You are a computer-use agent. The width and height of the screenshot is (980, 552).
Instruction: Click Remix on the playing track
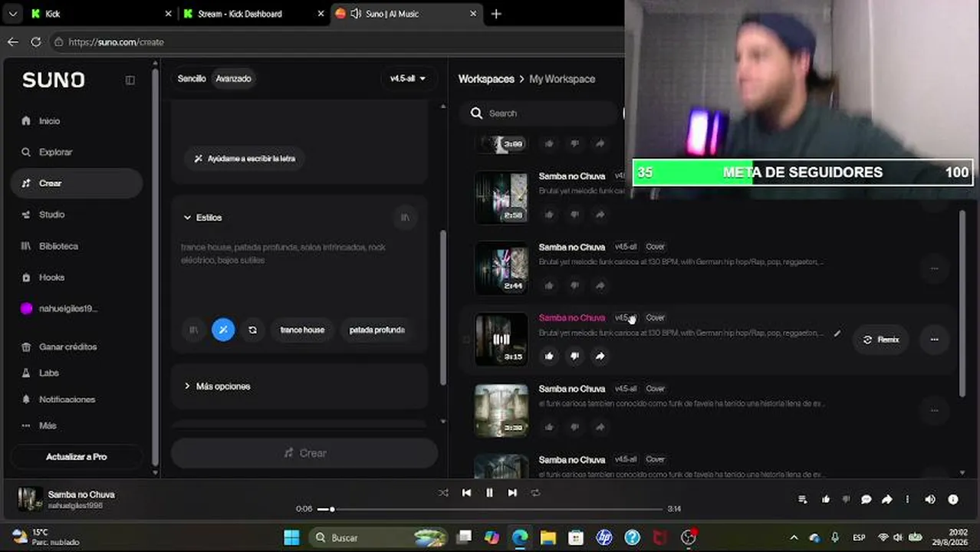(881, 340)
